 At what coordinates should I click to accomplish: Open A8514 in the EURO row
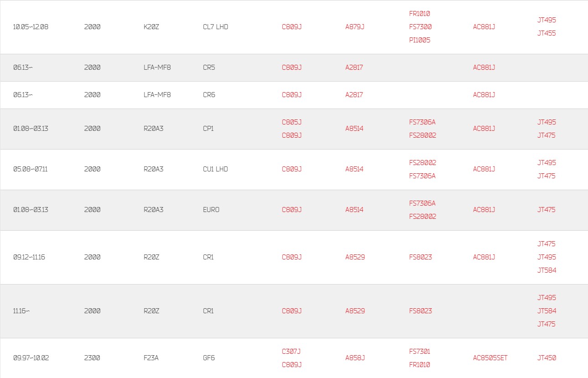(x=354, y=210)
